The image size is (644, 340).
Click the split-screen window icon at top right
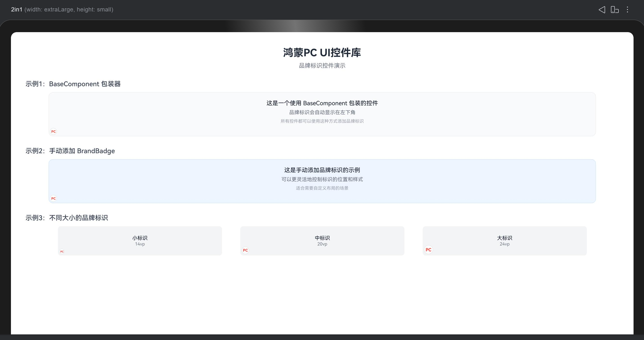click(615, 9)
